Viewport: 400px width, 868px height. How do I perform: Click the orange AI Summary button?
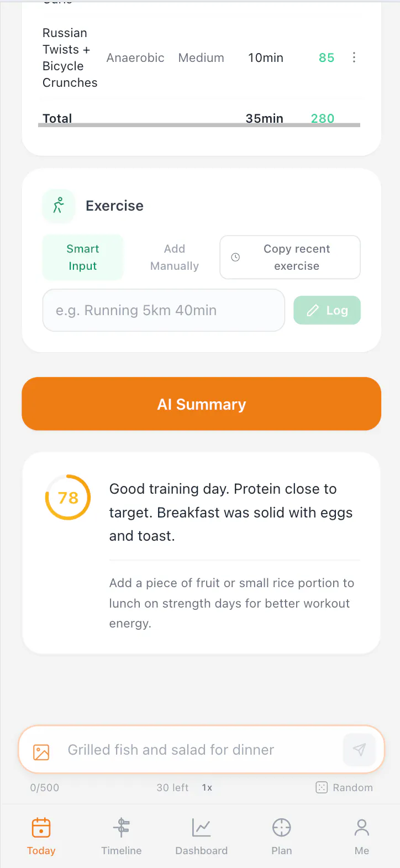[x=202, y=404]
